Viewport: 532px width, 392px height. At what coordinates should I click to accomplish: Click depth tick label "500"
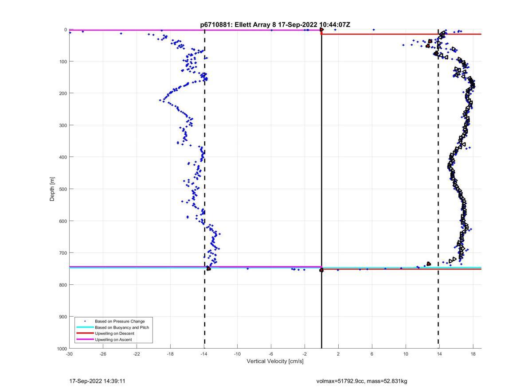click(63, 189)
